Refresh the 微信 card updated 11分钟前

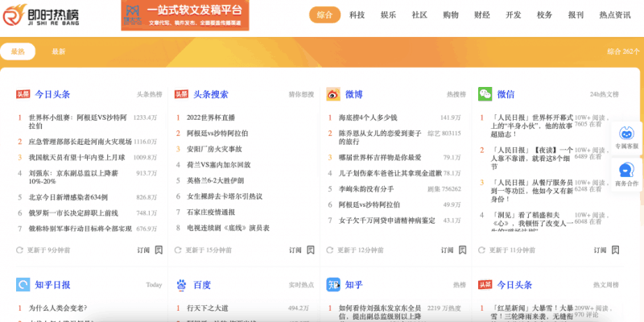(x=481, y=250)
